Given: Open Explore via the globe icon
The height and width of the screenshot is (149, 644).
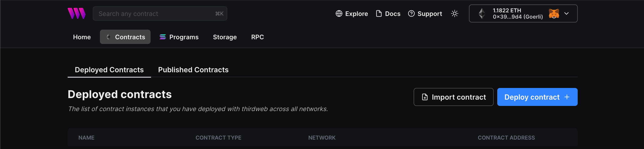Looking at the screenshot, I should pos(339,13).
